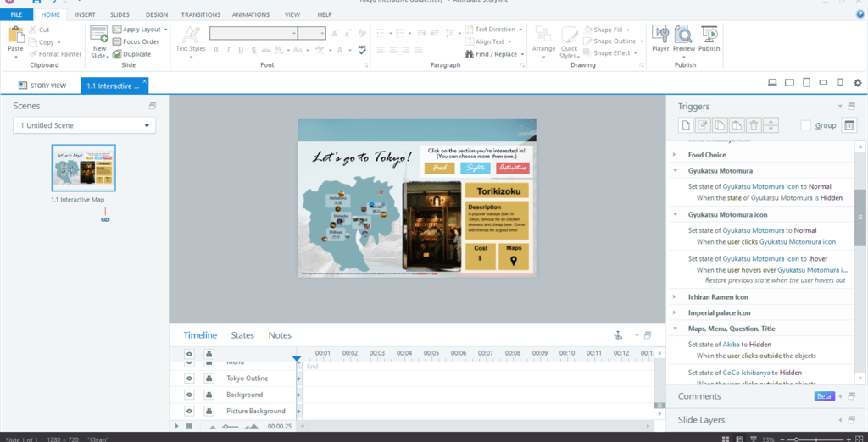Collapse the Gyukatsu Motomura icon group
Viewport: 868px width, 442px height.
point(675,214)
